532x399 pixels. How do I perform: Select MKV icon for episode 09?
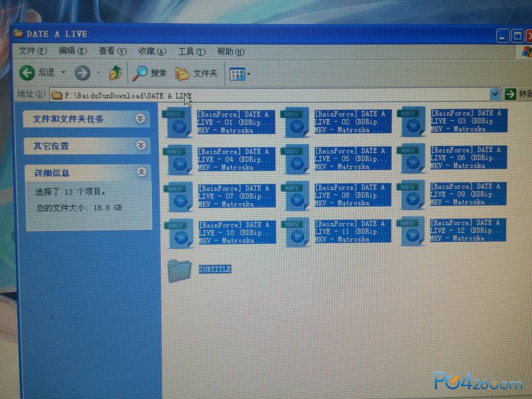[x=411, y=194]
